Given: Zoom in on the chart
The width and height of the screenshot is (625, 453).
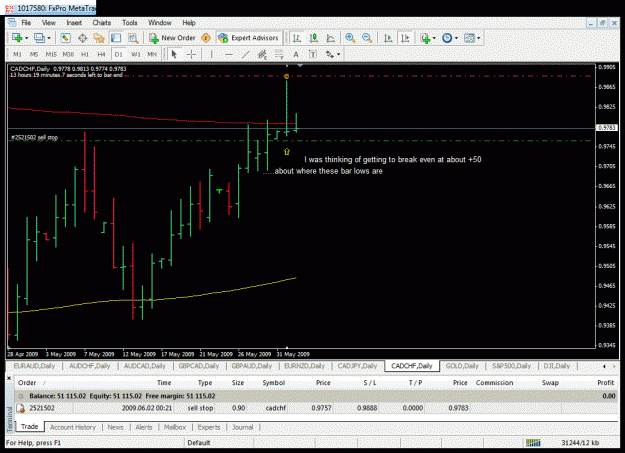Looking at the screenshot, I should point(350,38).
